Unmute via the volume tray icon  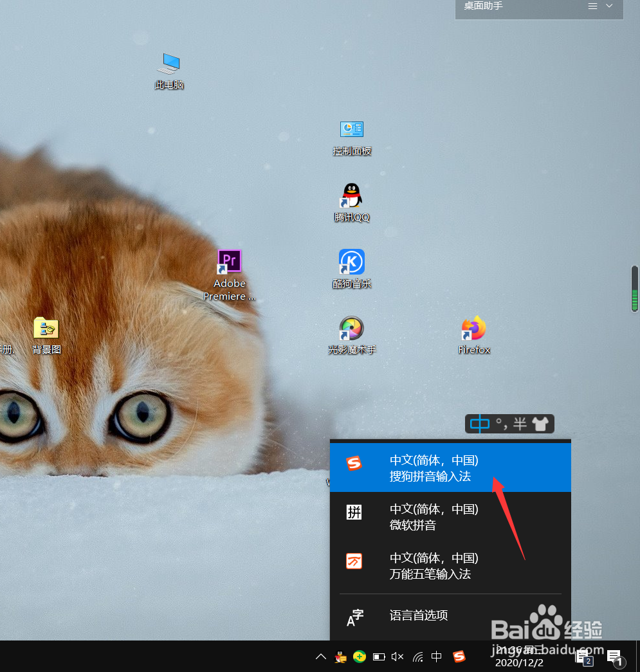pyautogui.click(x=398, y=657)
